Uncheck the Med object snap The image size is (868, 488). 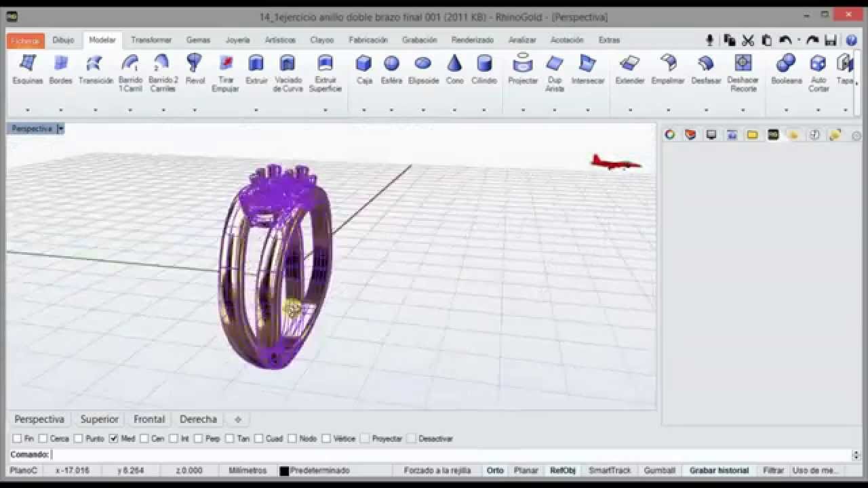114,439
